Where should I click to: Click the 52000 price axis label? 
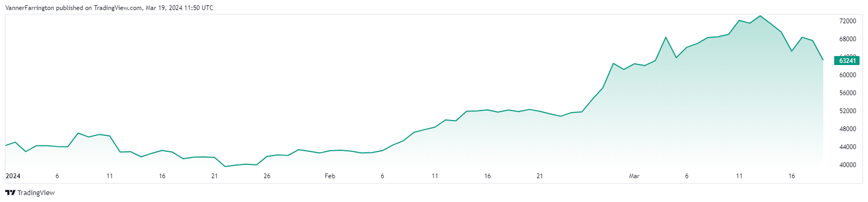[847, 111]
